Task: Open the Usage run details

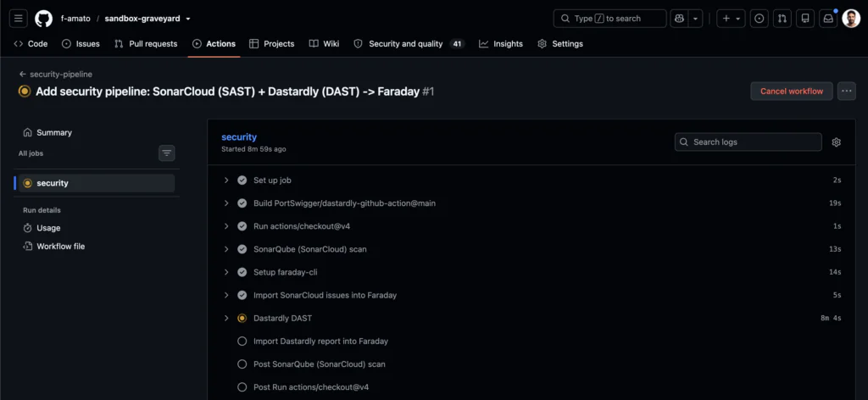Action: point(42,228)
